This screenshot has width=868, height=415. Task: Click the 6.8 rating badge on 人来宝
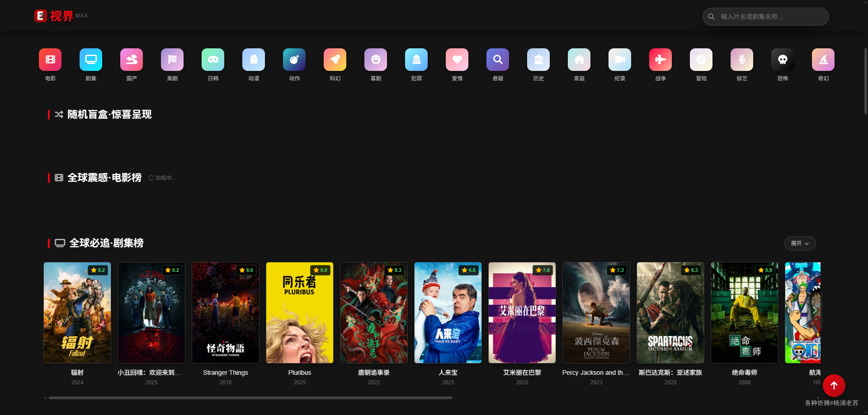[x=468, y=270]
